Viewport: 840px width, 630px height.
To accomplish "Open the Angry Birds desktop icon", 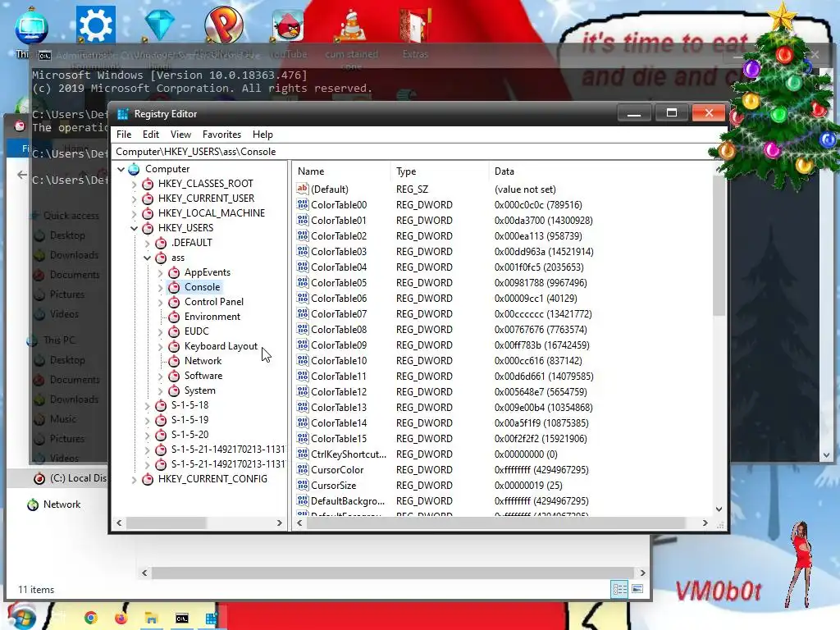I will click(288, 26).
